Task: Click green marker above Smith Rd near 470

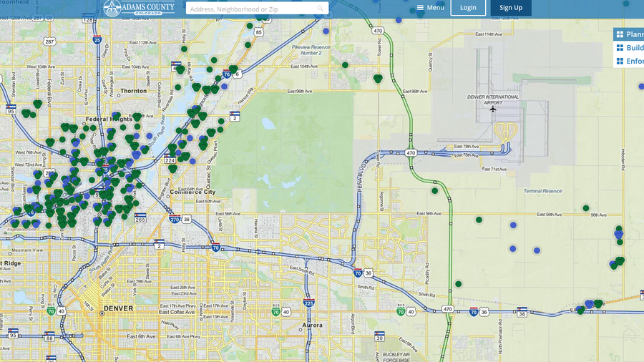Action: click(x=458, y=284)
